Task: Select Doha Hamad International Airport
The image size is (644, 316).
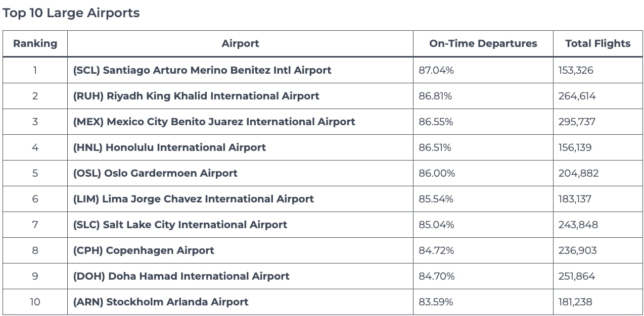Action: pyautogui.click(x=181, y=276)
